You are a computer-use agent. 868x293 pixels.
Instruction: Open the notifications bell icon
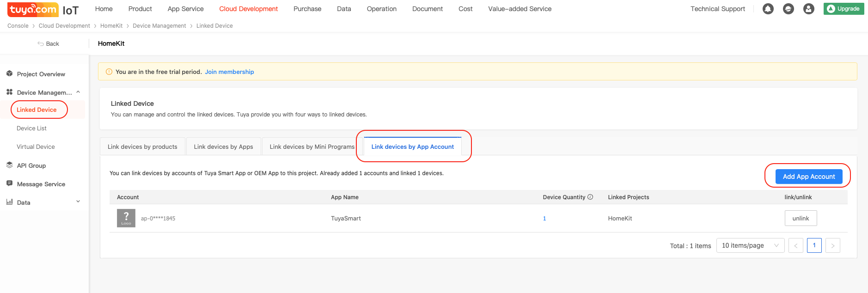[x=768, y=9]
